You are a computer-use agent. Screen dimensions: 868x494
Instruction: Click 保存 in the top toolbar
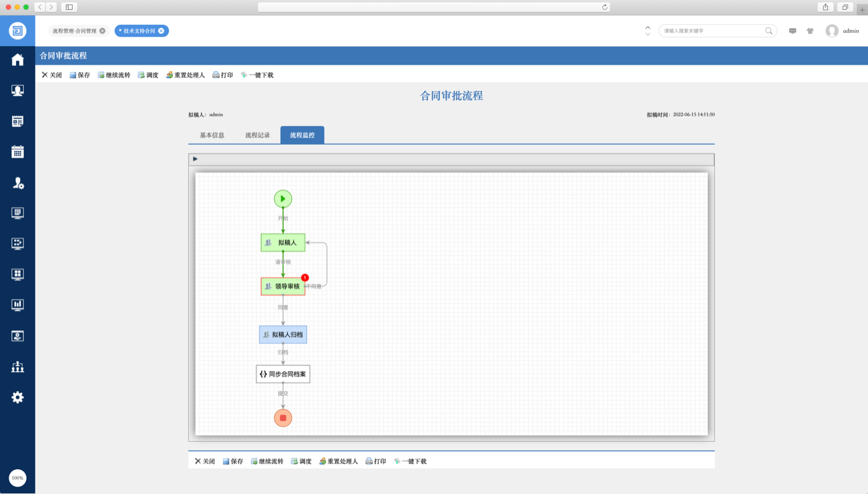pyautogui.click(x=80, y=75)
